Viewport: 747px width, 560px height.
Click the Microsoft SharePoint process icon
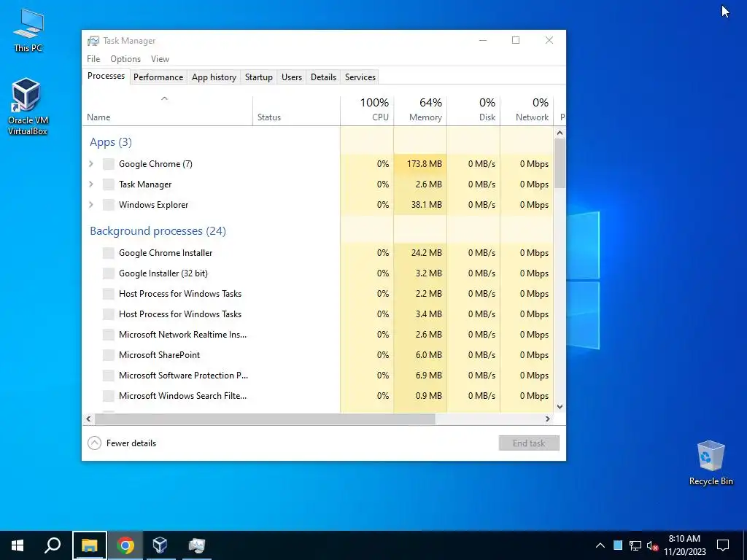click(x=109, y=355)
